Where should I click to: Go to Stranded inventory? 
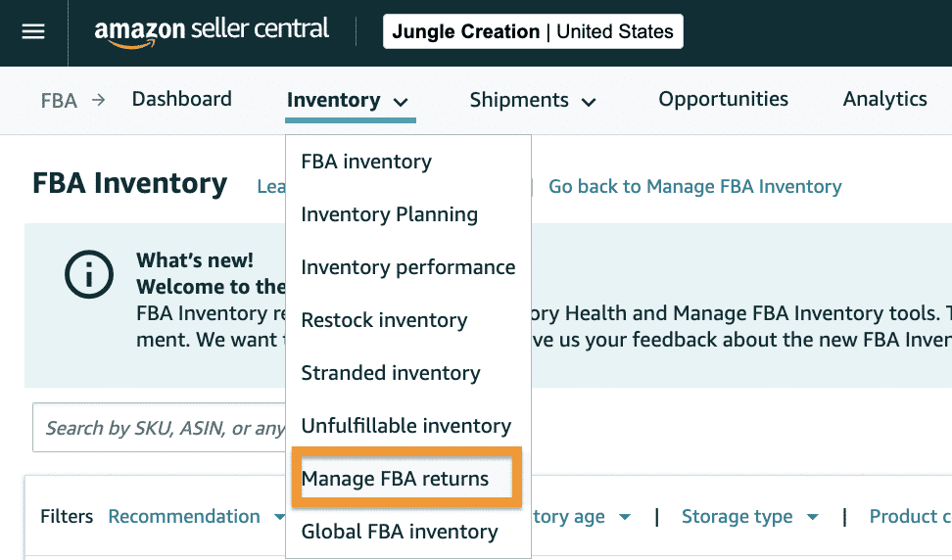coord(390,373)
